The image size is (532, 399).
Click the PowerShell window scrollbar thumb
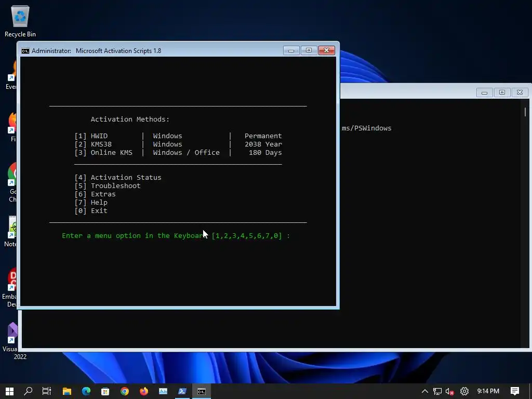525,112
